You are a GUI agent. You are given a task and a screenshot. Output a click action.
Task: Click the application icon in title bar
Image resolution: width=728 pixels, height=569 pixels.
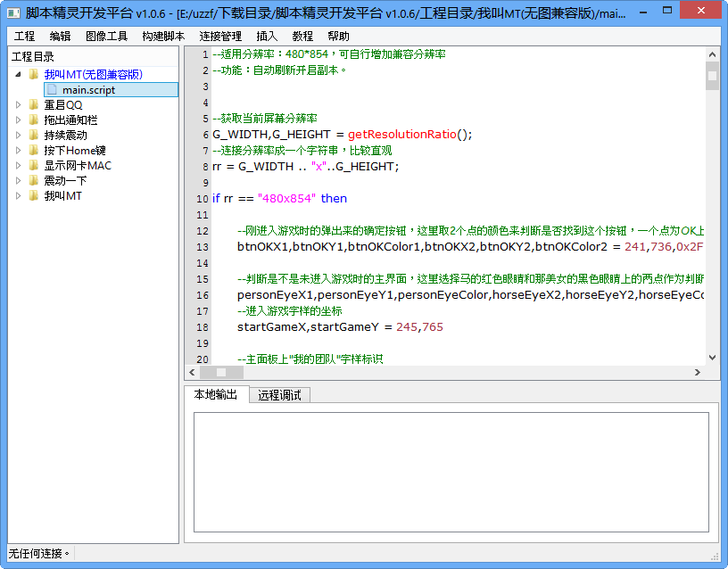(14, 12)
